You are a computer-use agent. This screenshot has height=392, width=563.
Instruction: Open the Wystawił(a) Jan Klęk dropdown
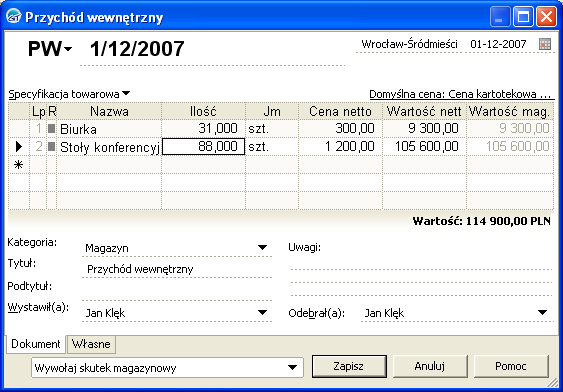pyautogui.click(x=262, y=312)
